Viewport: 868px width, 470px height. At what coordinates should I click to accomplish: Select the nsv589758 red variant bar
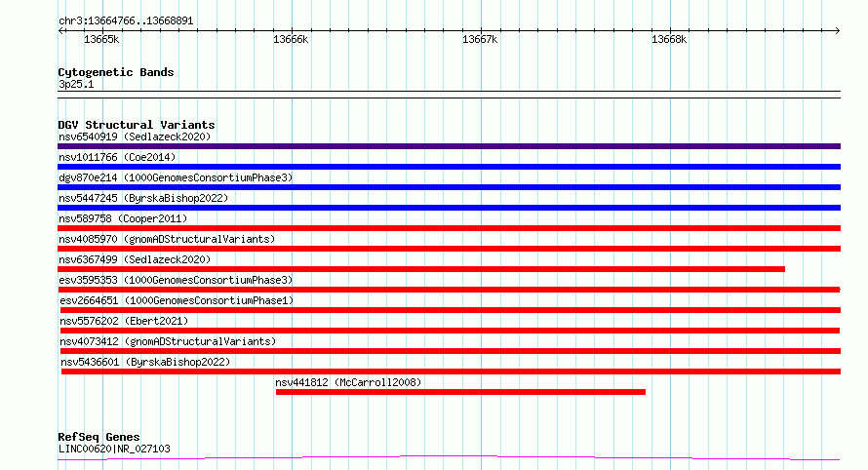tap(449, 228)
